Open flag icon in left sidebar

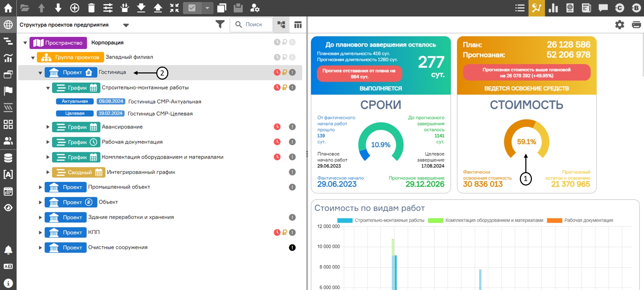coord(8,91)
